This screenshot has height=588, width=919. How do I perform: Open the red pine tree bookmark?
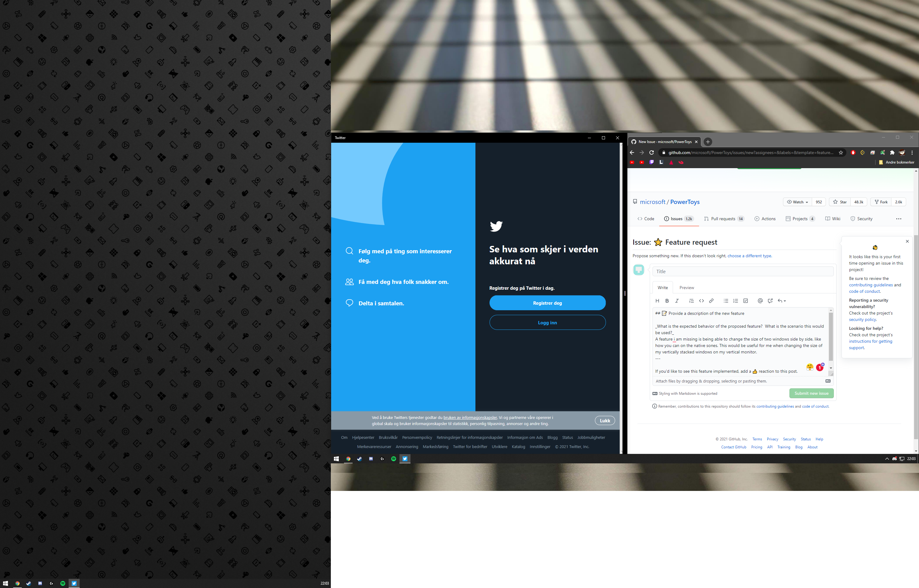point(671,162)
